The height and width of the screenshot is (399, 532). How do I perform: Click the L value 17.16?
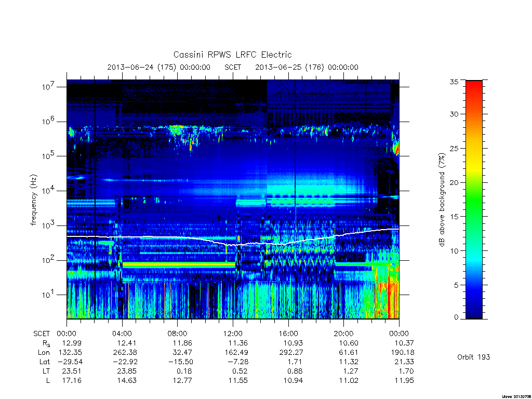(72, 380)
